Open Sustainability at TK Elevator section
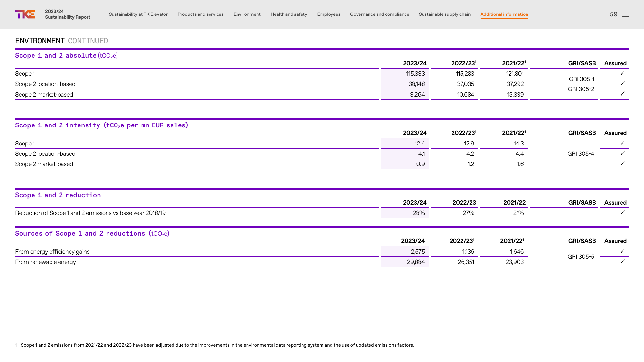 tap(138, 14)
